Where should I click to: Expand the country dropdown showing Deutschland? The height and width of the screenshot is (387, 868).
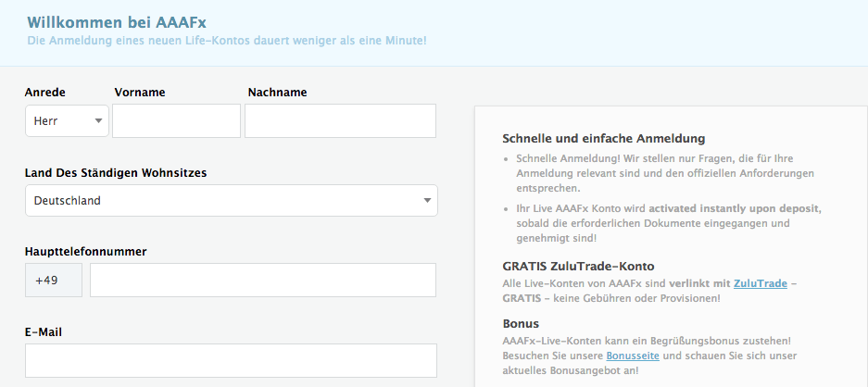pos(232,200)
